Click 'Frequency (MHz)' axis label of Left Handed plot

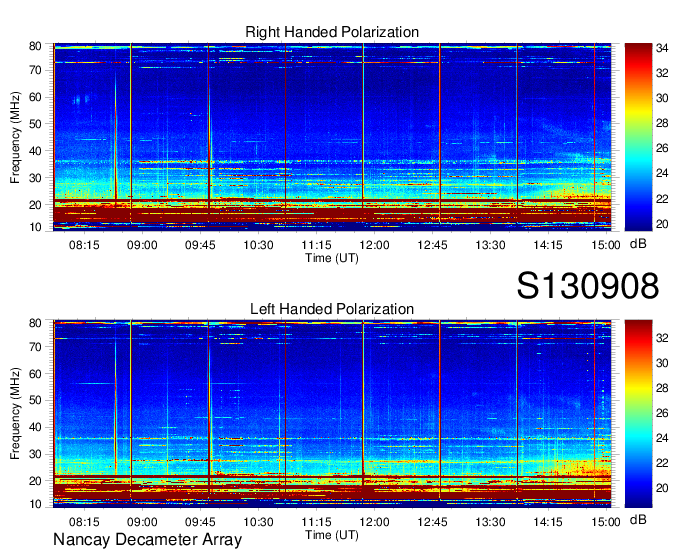[15, 414]
